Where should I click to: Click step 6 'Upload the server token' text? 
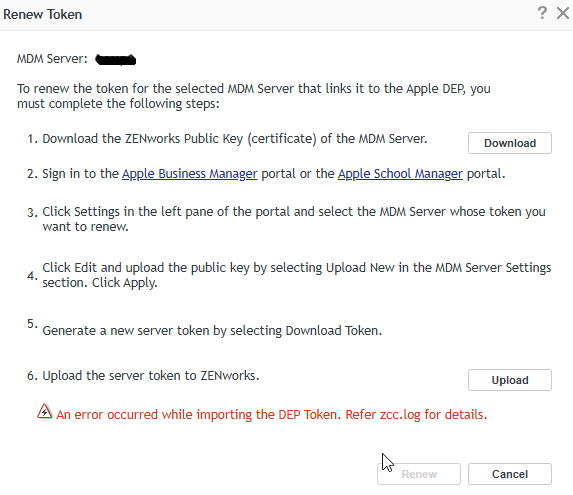[151, 376]
